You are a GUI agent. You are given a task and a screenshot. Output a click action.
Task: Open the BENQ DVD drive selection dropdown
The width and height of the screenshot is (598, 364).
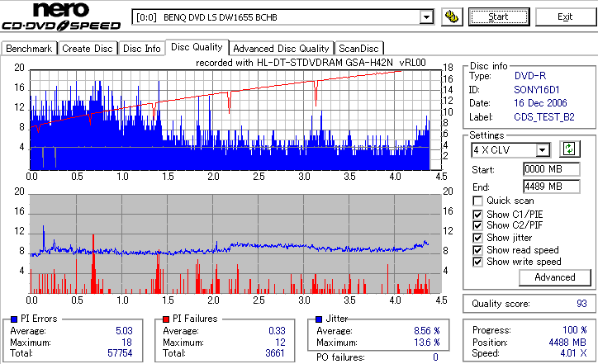coord(426,17)
